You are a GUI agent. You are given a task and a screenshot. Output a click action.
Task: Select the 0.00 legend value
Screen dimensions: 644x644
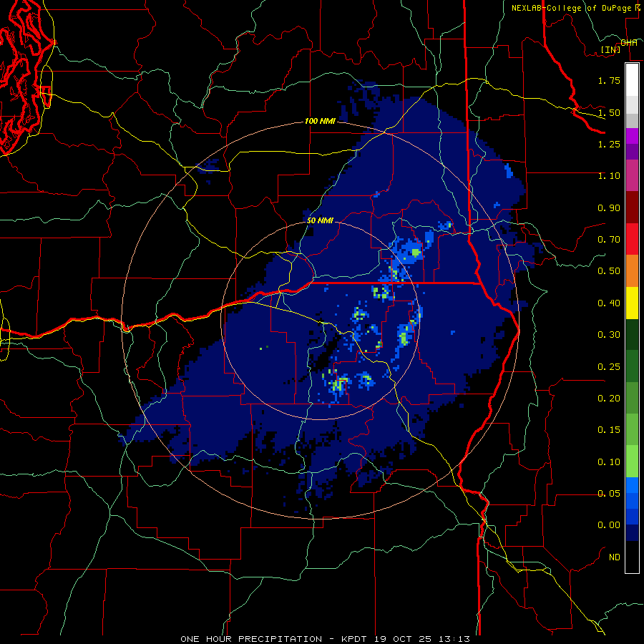(609, 525)
